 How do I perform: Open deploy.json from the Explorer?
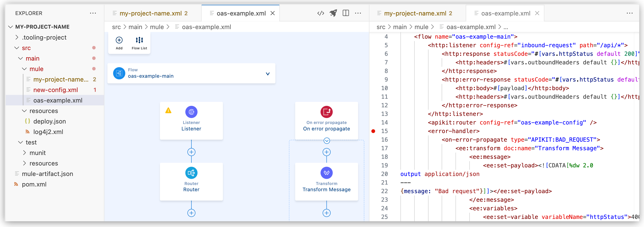pyautogui.click(x=50, y=121)
